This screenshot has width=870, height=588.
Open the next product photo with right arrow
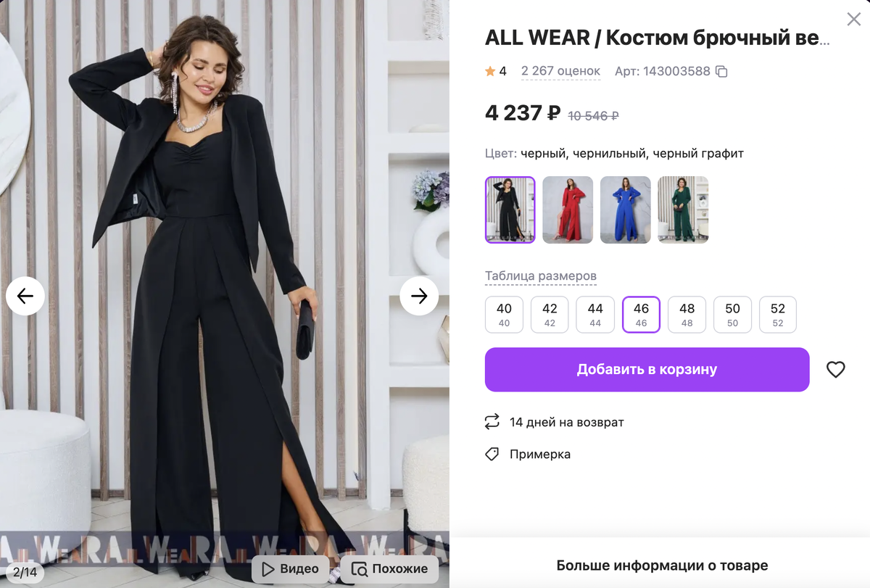tap(419, 296)
